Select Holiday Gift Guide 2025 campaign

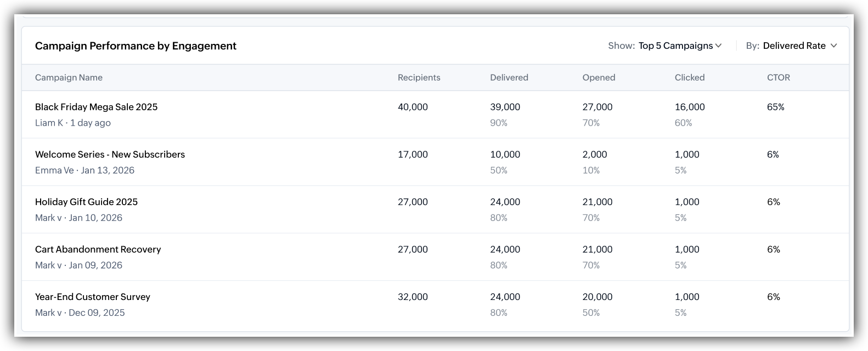click(86, 202)
